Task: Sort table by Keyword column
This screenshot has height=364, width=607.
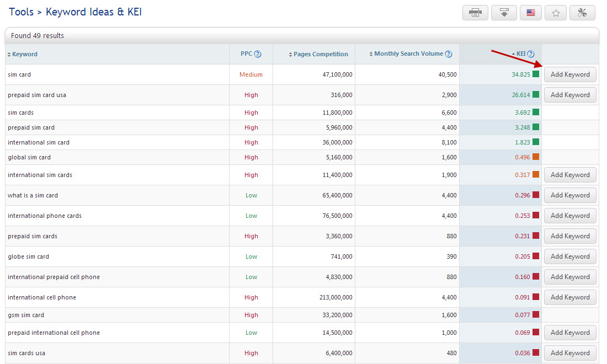Action: point(24,54)
